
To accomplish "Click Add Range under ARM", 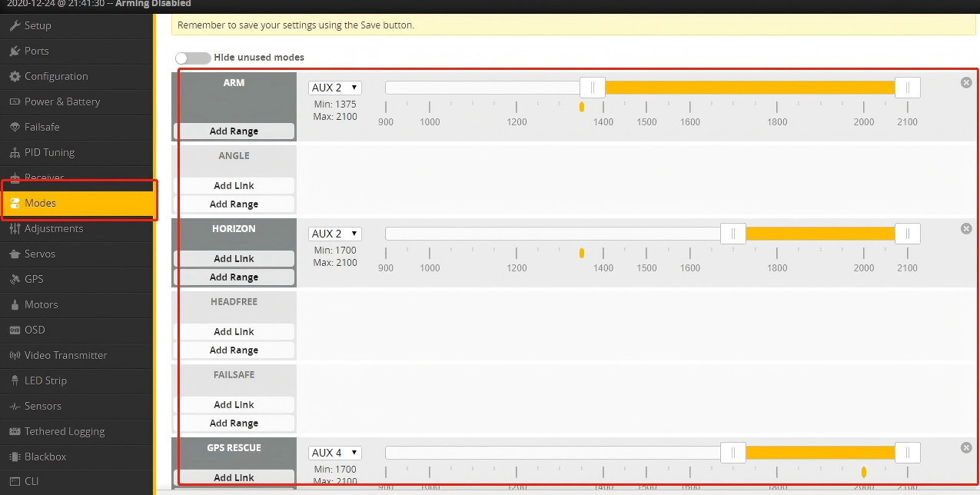I will point(234,131).
